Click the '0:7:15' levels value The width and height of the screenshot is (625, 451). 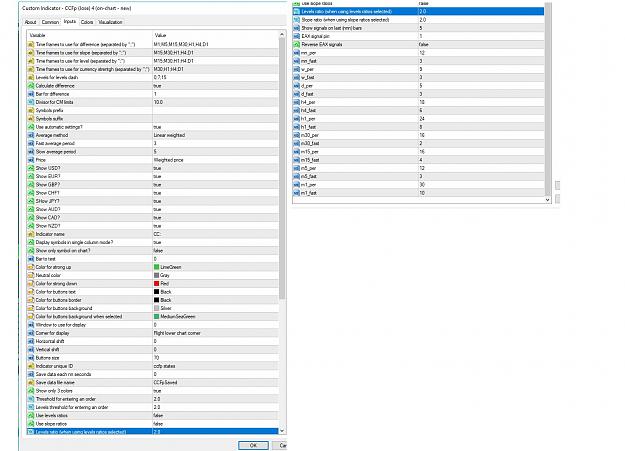click(215, 77)
